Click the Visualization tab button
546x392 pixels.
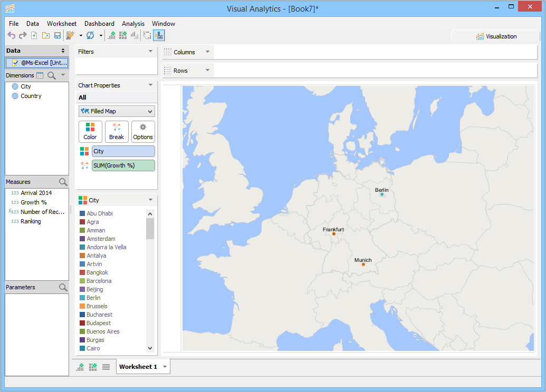click(495, 36)
